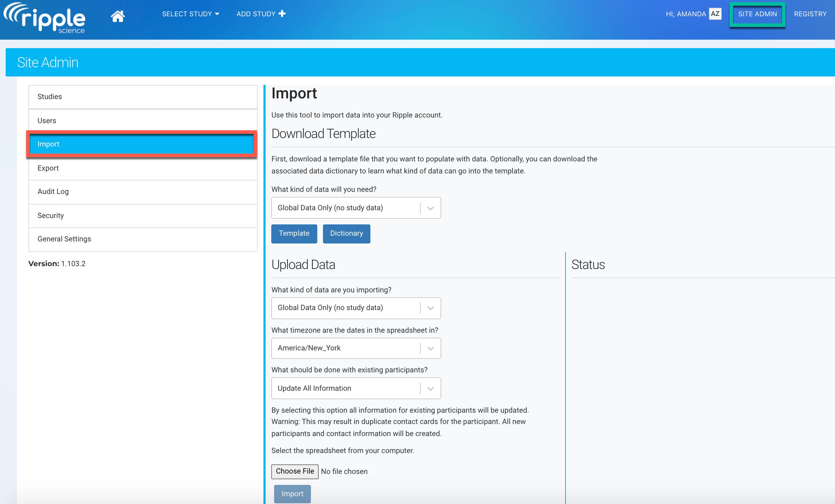Click the plus icon next to Add Study
The image size is (835, 504).
282,13
